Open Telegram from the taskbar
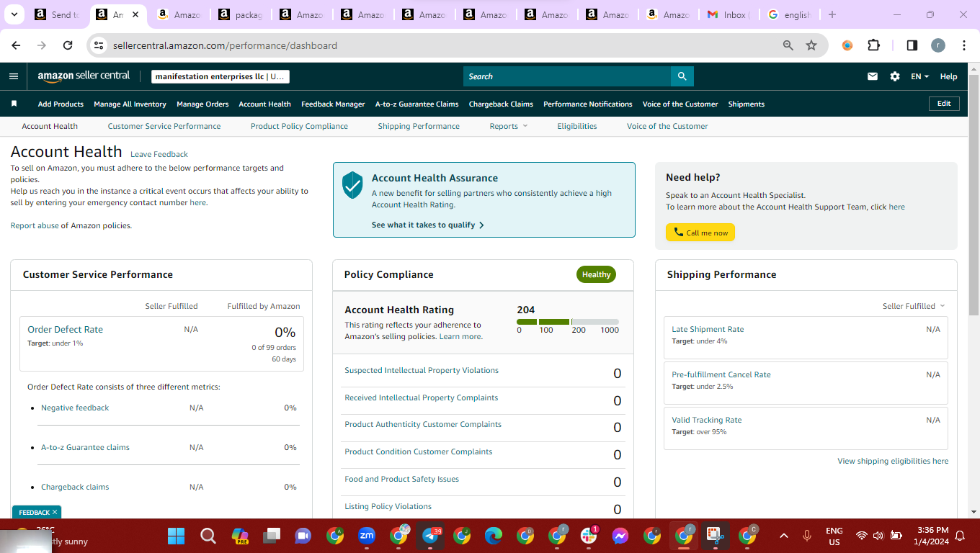980x553 pixels. click(x=431, y=536)
